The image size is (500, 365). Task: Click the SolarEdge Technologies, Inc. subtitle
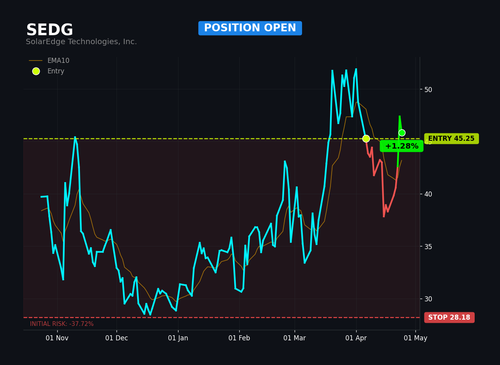point(81,42)
